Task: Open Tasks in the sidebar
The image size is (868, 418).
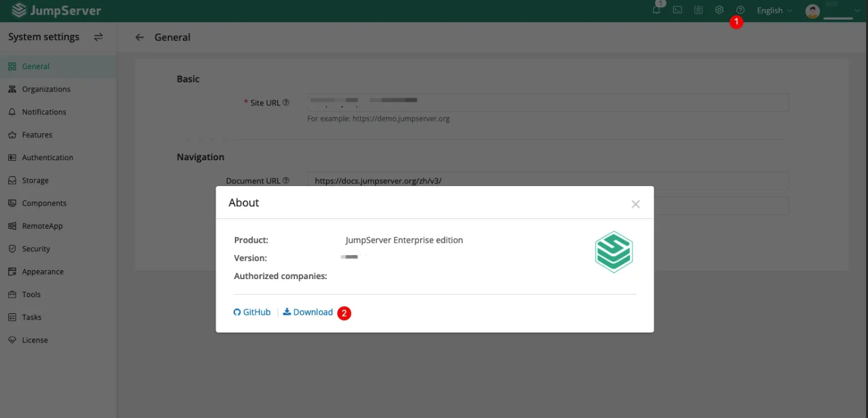Action: [x=58, y=317]
